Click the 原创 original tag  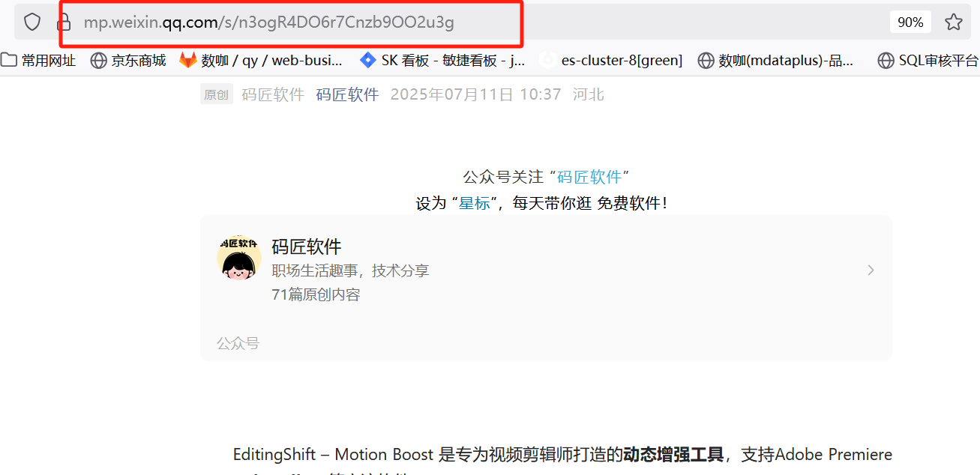click(x=217, y=94)
